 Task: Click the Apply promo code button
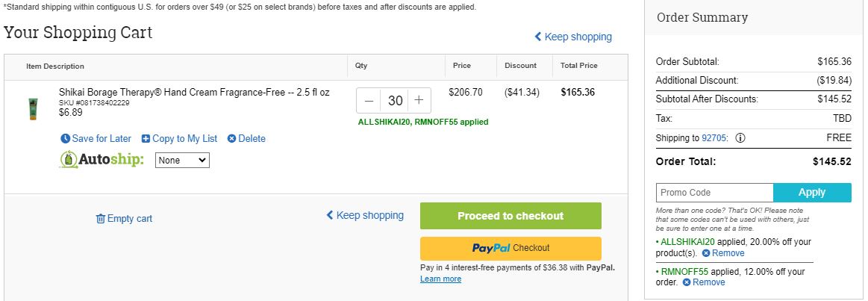coord(812,193)
